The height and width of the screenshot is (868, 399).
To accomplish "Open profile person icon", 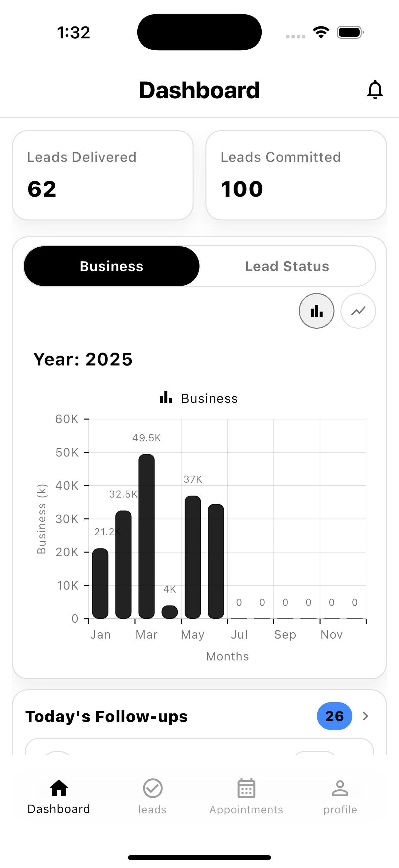I will tap(340, 789).
